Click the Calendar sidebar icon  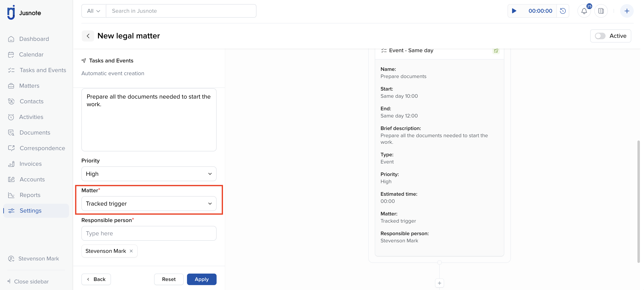[11, 54]
